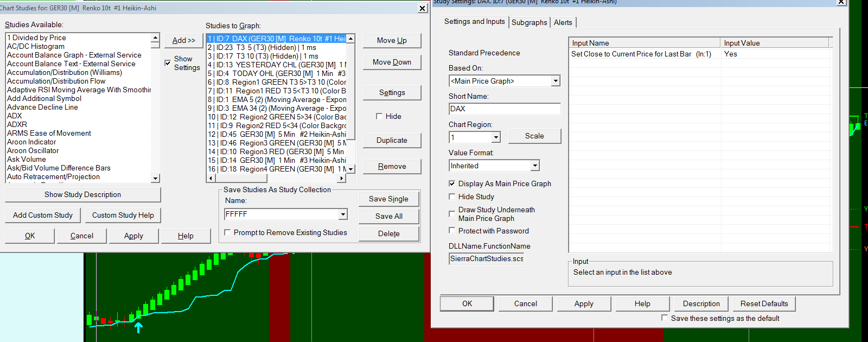Viewport: 868px width, 342px height.
Task: Click Delete study collection button
Action: click(388, 233)
